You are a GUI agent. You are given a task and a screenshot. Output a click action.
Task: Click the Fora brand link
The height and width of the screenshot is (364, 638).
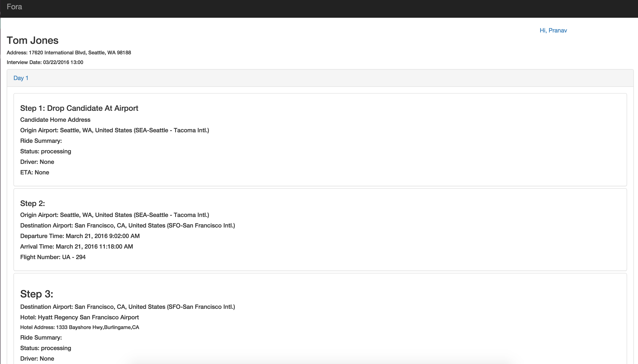pos(14,7)
